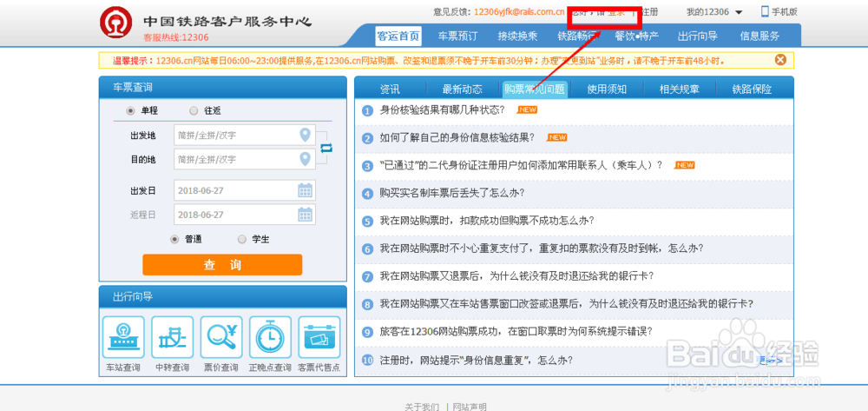Switch to the 最新动态 tab
The image size is (868, 411).
tap(463, 89)
